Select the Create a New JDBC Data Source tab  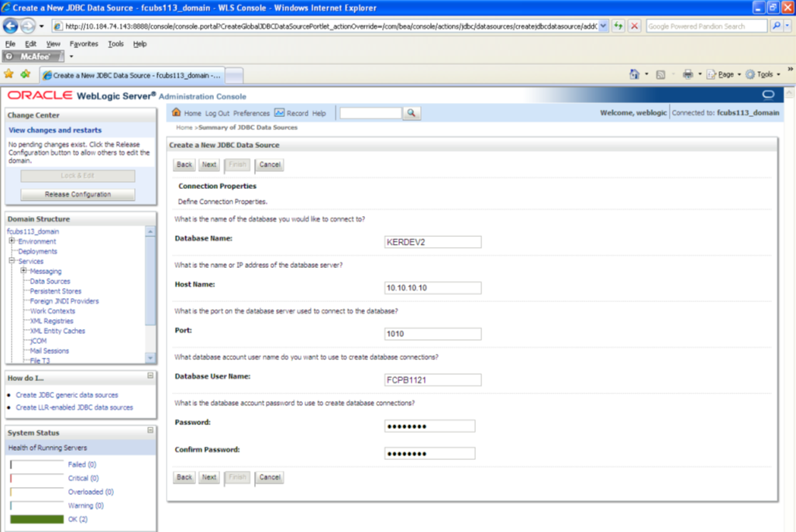[132, 75]
